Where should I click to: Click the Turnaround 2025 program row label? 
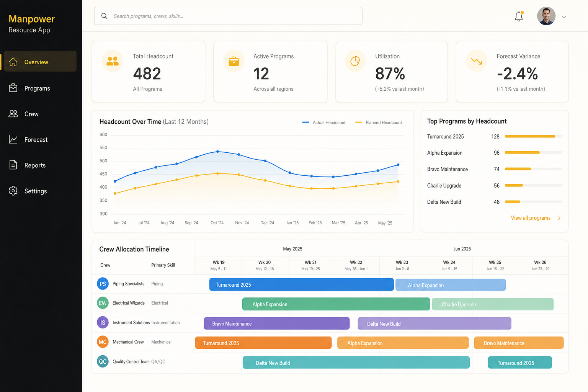445,136
